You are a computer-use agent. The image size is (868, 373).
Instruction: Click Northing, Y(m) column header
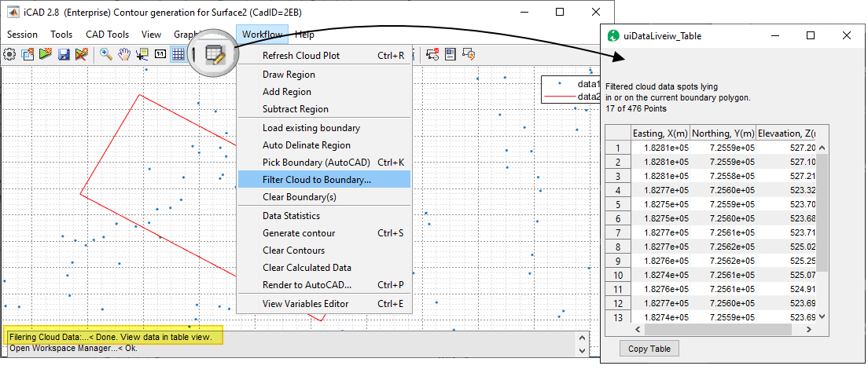[723, 133]
